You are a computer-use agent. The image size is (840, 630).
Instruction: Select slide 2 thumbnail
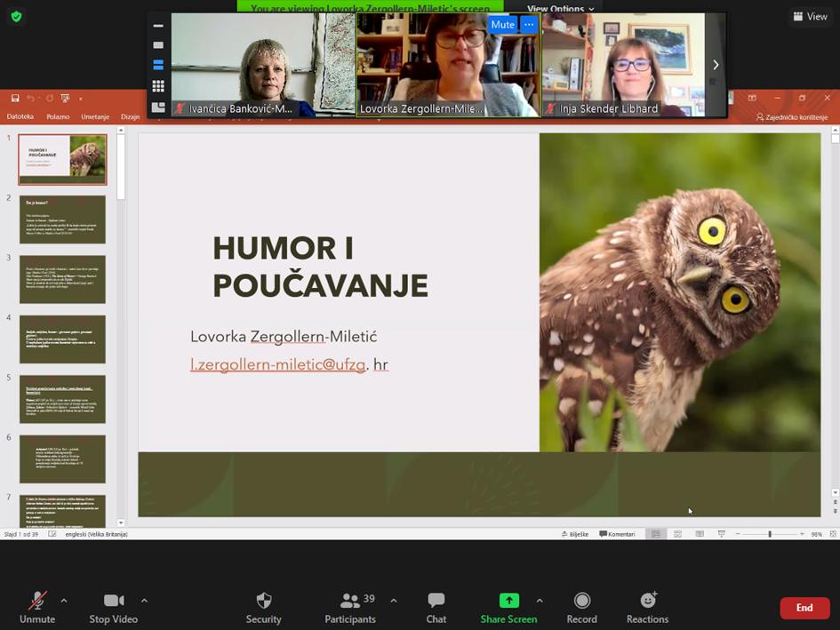click(63, 219)
